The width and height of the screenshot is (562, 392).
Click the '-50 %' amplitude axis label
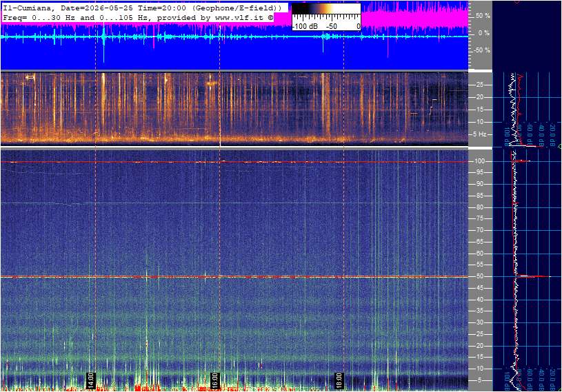click(482, 50)
